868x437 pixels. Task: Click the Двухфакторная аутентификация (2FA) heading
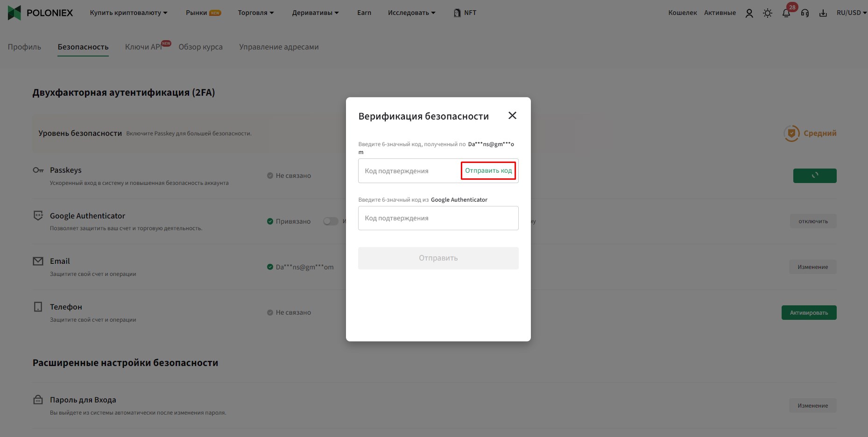tap(124, 92)
